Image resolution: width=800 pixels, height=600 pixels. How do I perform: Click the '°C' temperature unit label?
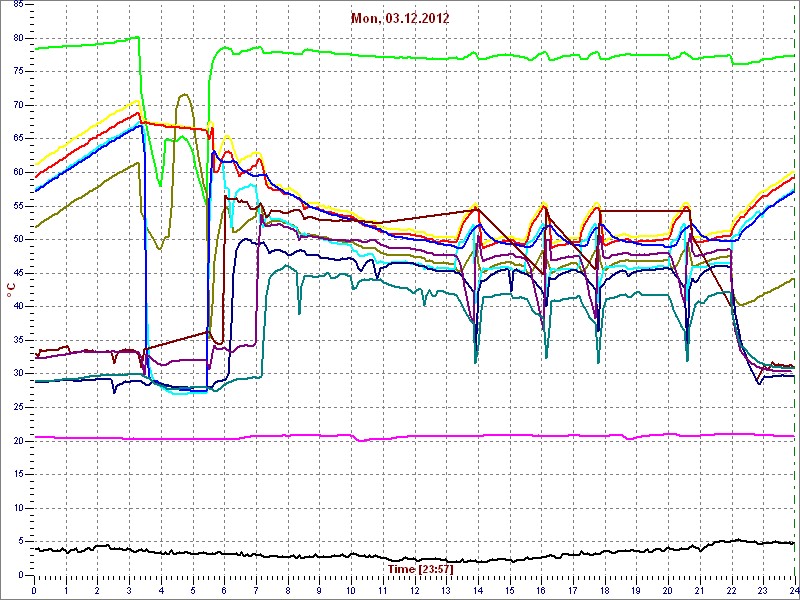click(10, 291)
